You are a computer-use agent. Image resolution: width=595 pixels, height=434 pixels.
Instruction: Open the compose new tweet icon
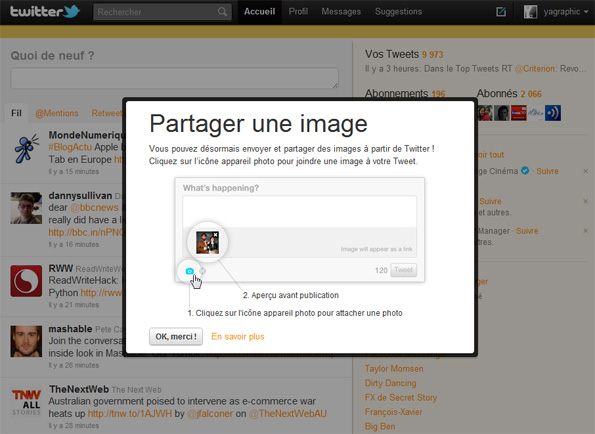point(501,12)
